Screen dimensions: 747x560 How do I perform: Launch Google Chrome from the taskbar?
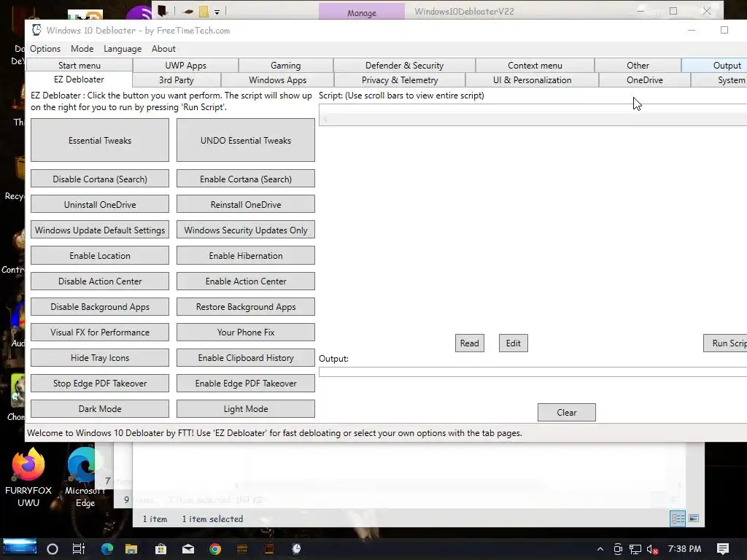coord(215,549)
